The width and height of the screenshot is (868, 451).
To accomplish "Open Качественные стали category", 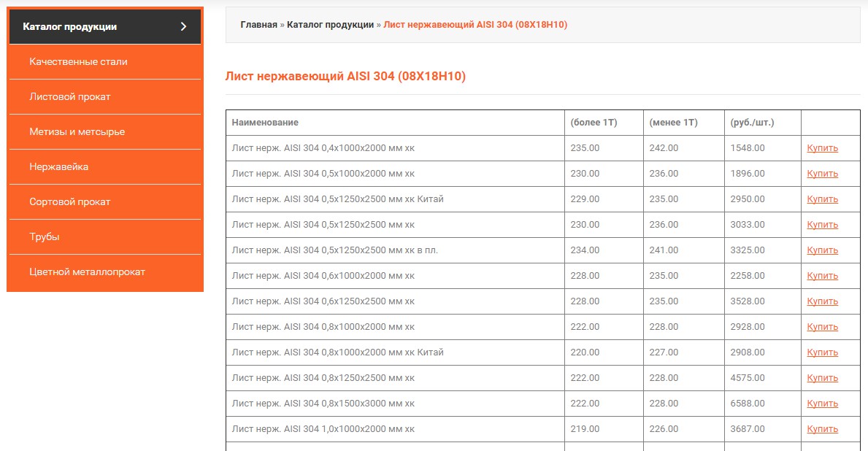I will coord(78,62).
